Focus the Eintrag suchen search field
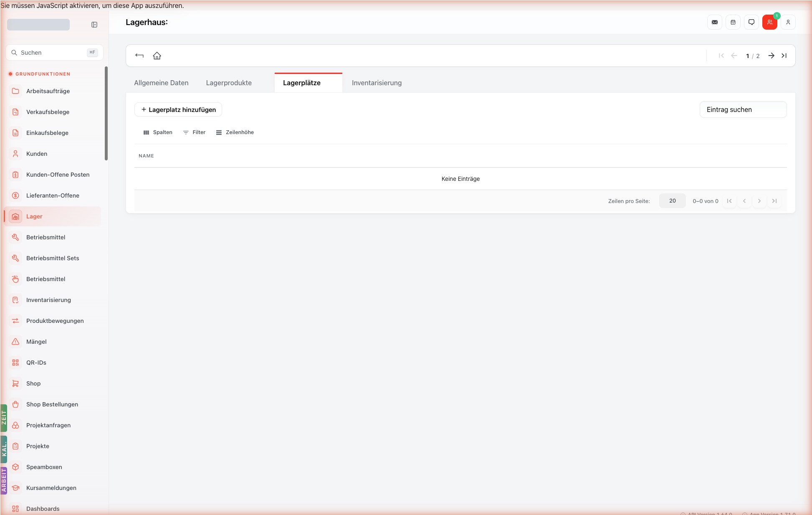The width and height of the screenshot is (812, 515). click(x=743, y=109)
